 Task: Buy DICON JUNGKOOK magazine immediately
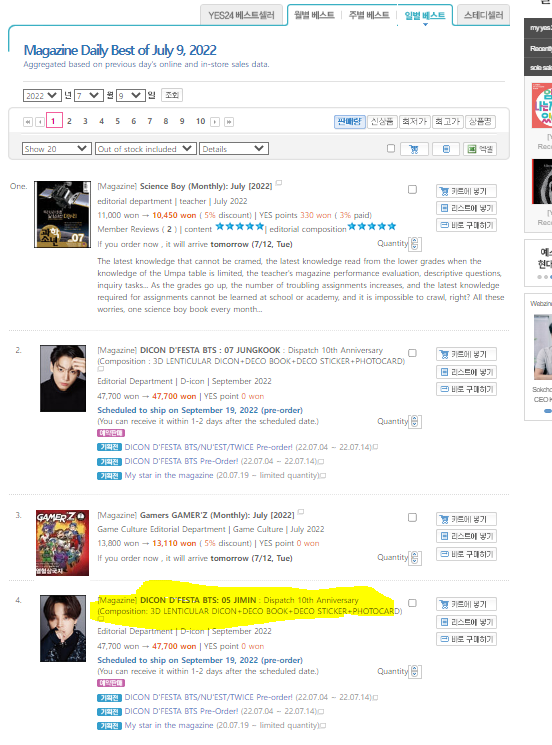pos(466,389)
